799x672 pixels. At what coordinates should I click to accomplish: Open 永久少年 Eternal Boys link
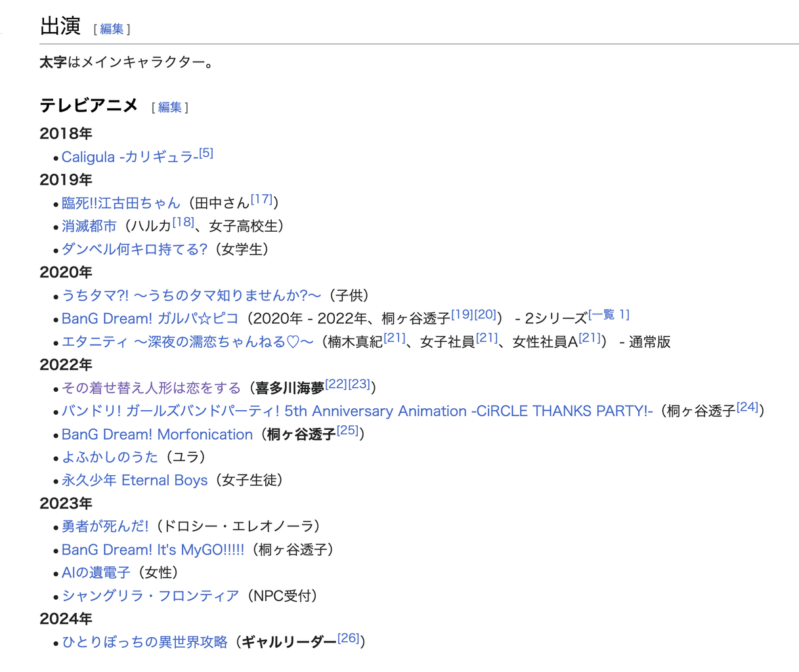(x=135, y=480)
